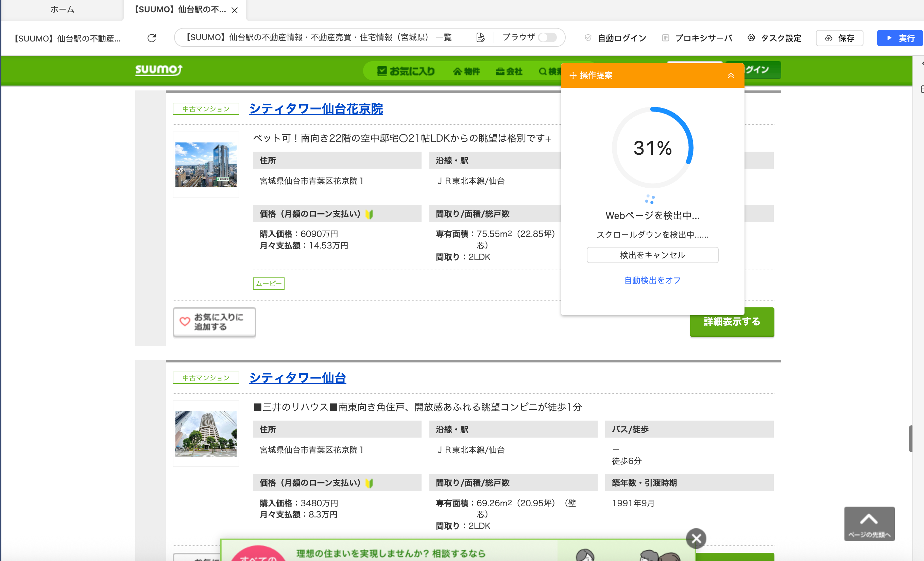
Task: Click the blue 実行 button
Action: point(900,38)
